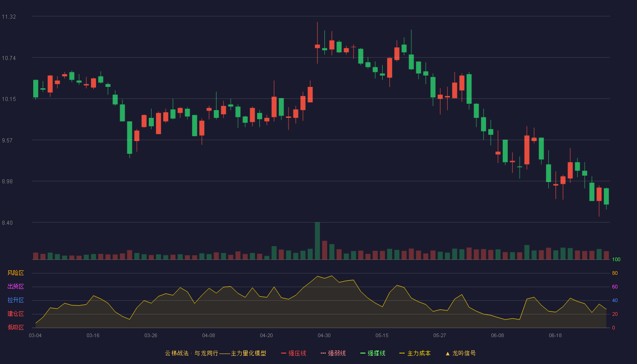The height and width of the screenshot is (364, 637).
Task: Click the 05-27 date label
Action: tap(440, 335)
